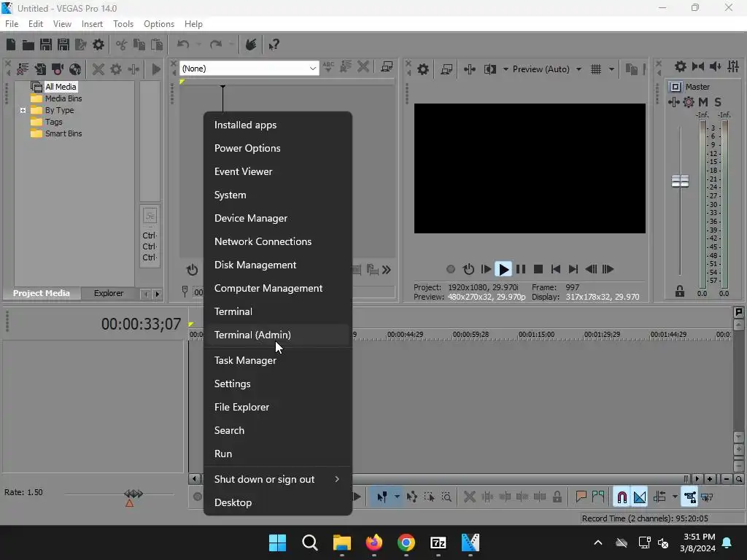Click Disk Management in context menu
This screenshot has width=747, height=560.
tap(278, 265)
